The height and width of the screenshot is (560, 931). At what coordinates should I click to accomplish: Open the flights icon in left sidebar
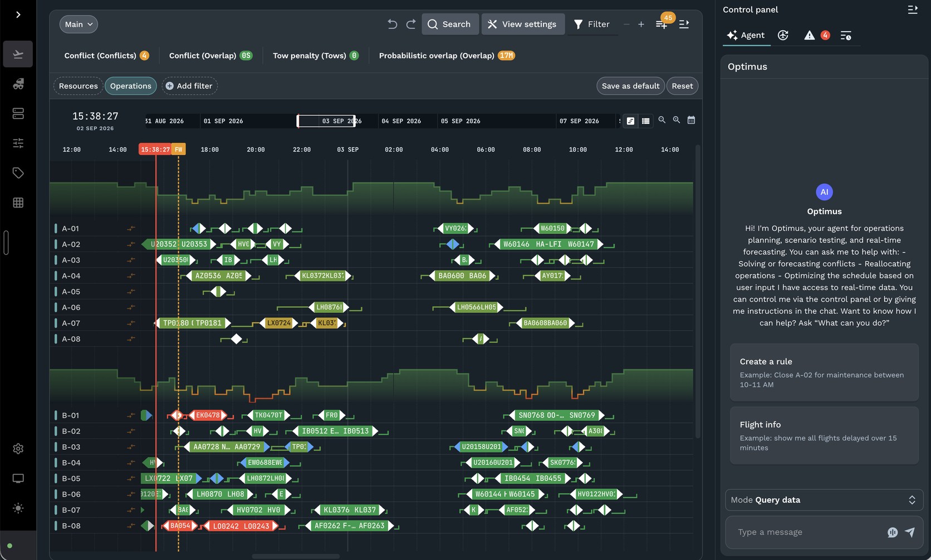click(x=18, y=54)
